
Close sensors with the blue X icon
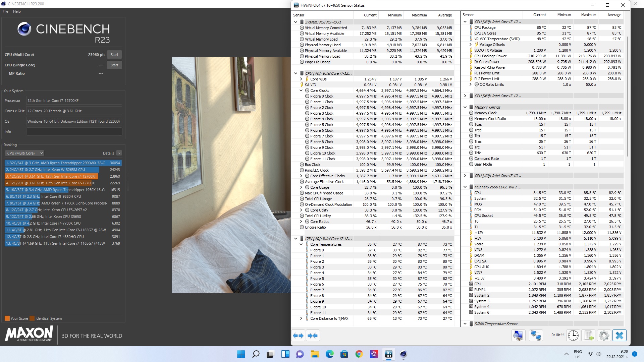619,336
